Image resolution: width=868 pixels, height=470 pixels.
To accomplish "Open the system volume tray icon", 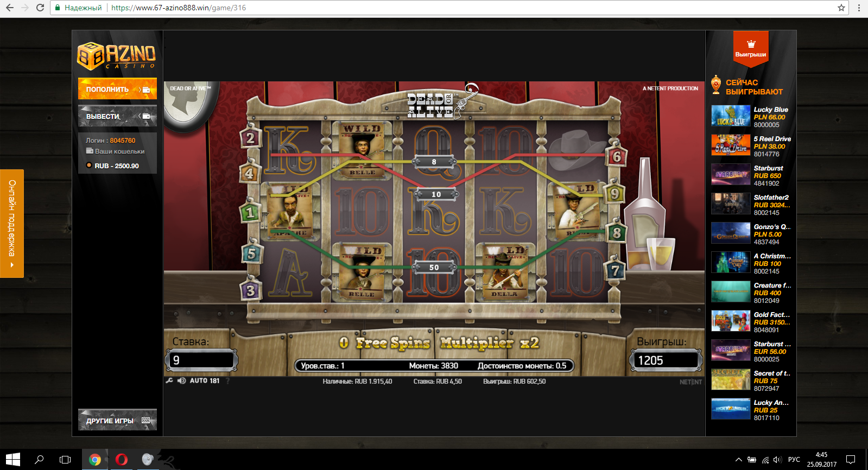I will tap(777, 460).
